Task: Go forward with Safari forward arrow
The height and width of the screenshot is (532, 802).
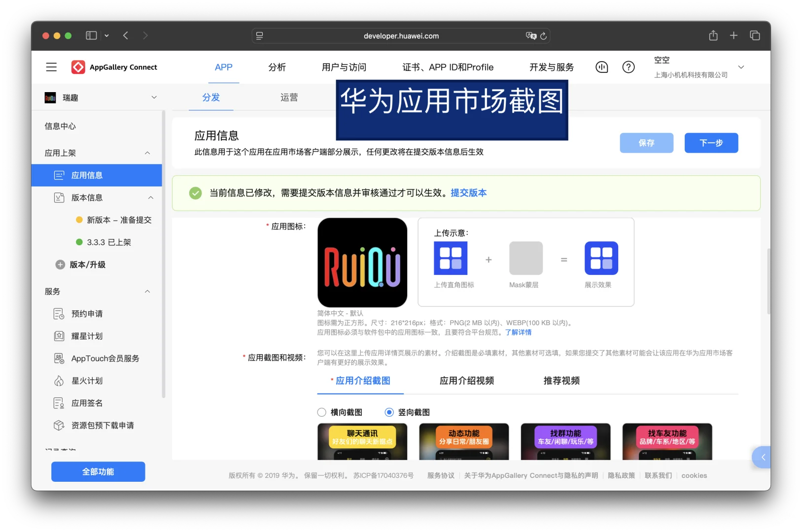Action: tap(145, 35)
